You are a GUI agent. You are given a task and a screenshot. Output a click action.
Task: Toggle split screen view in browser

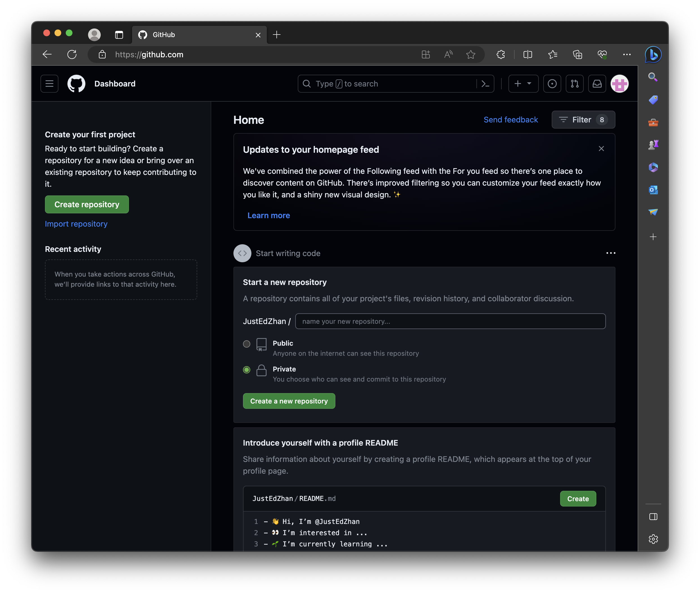[528, 54]
